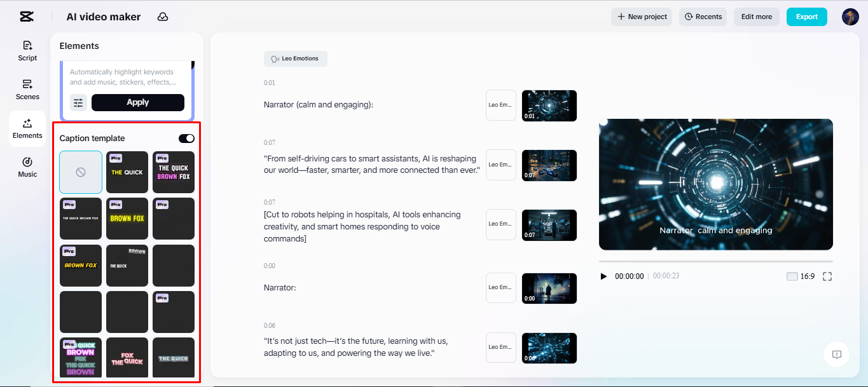Click the feedback chat icon
868x387 pixels.
click(x=836, y=355)
